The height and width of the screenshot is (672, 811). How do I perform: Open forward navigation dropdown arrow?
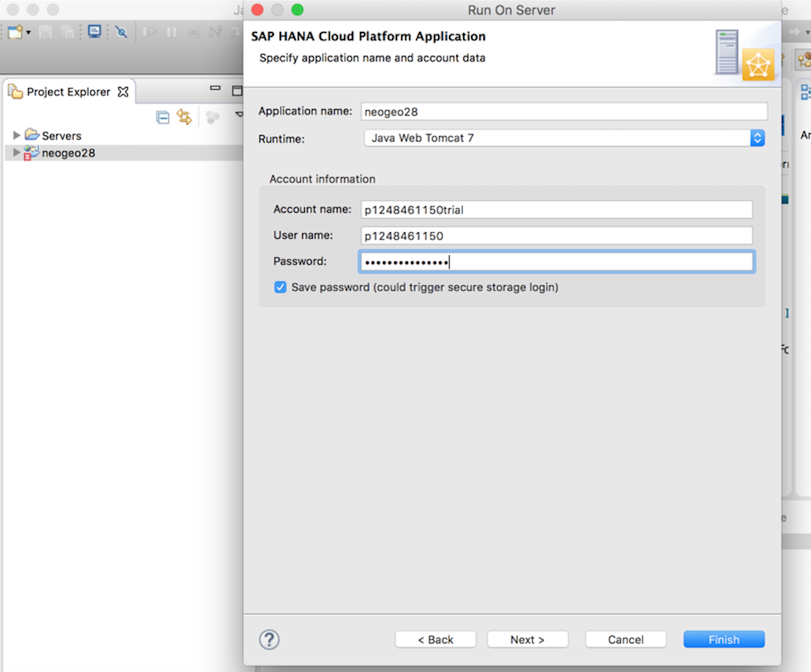coord(808,32)
